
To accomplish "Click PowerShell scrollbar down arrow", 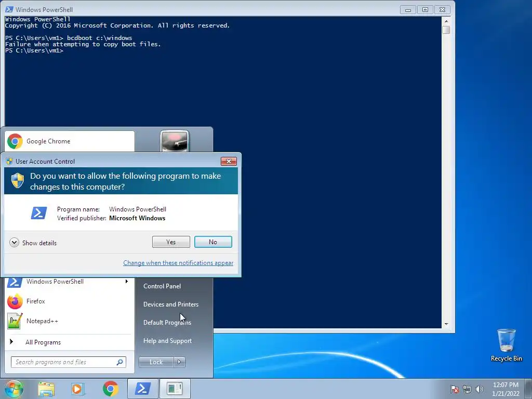I will click(x=446, y=324).
